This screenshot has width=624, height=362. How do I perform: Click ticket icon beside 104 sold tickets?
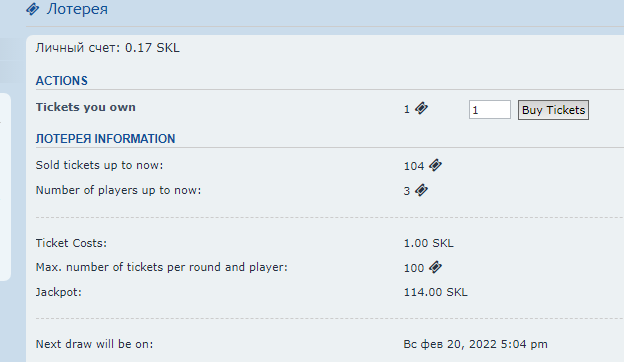[x=435, y=165]
